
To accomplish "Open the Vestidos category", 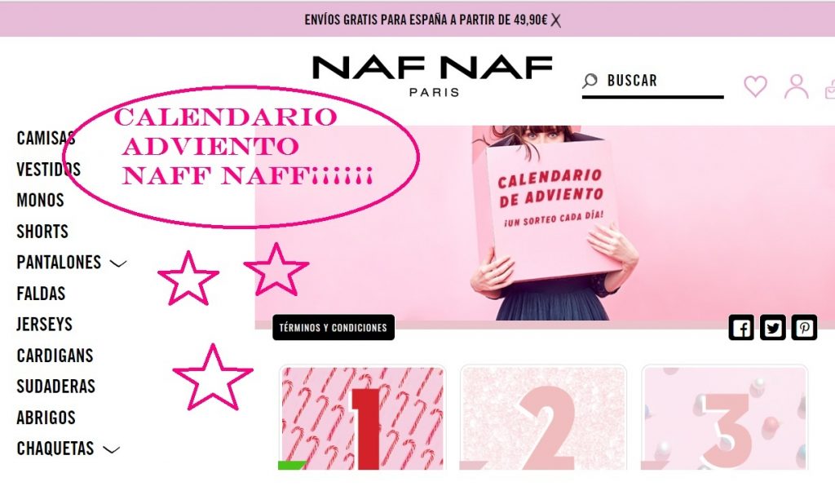I will (48, 170).
